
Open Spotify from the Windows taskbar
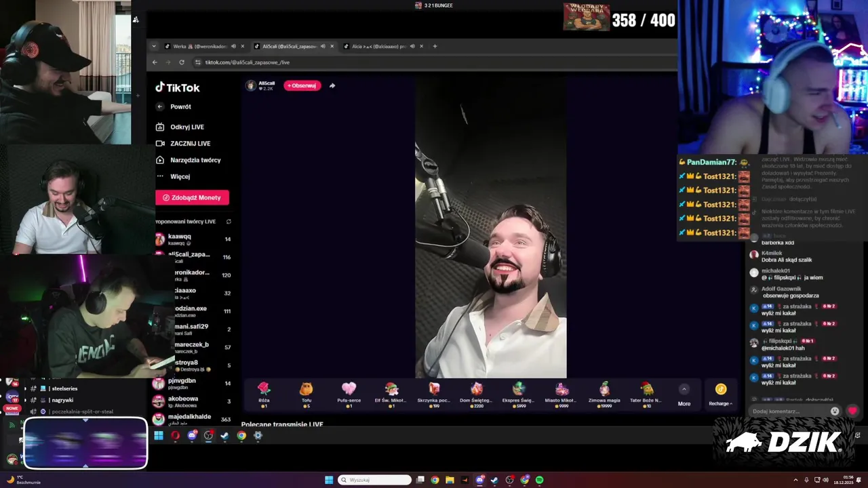click(x=539, y=480)
